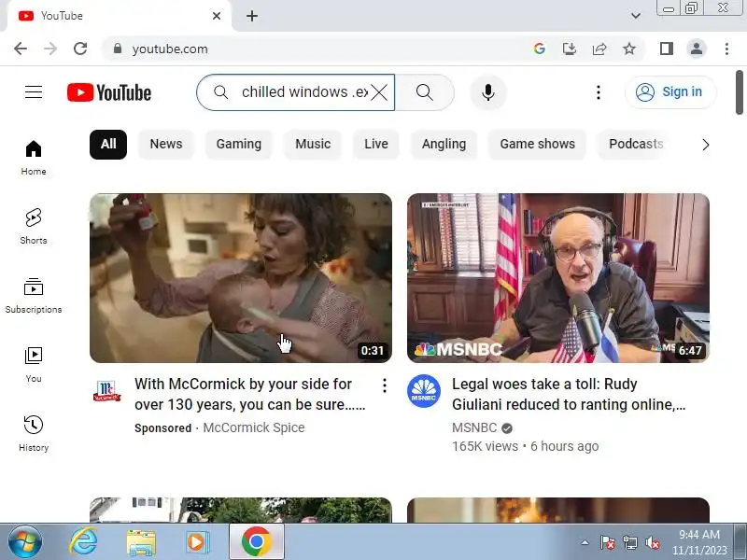Image resolution: width=747 pixels, height=560 pixels.
Task: Open the Chrome profile avatar
Action: [x=697, y=49]
